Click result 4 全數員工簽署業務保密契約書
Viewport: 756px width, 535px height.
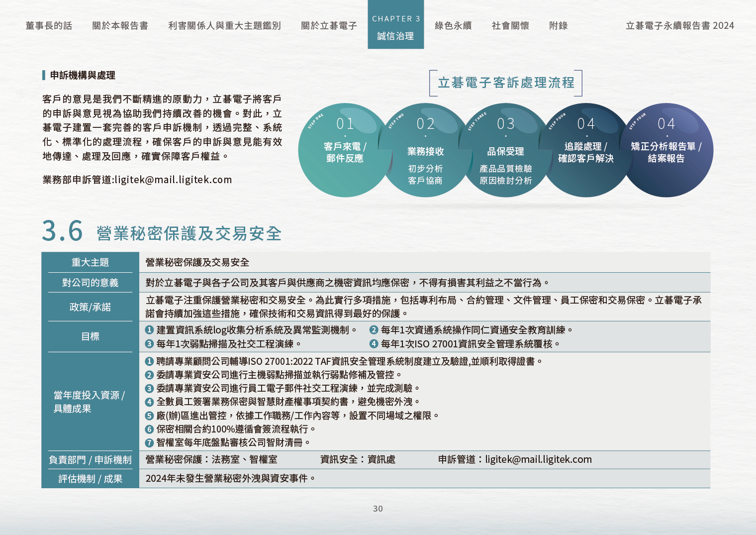283,402
